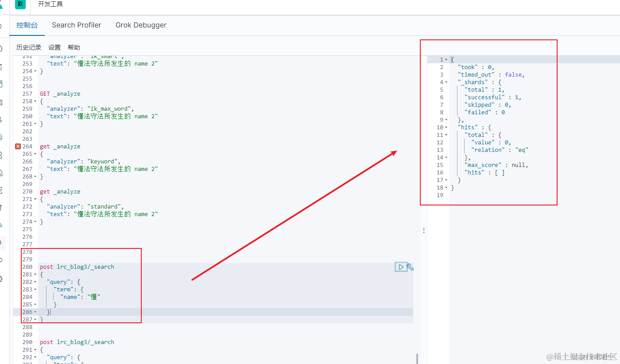Click the fold end arrow on line 261
The image size is (620, 364).
35,124
